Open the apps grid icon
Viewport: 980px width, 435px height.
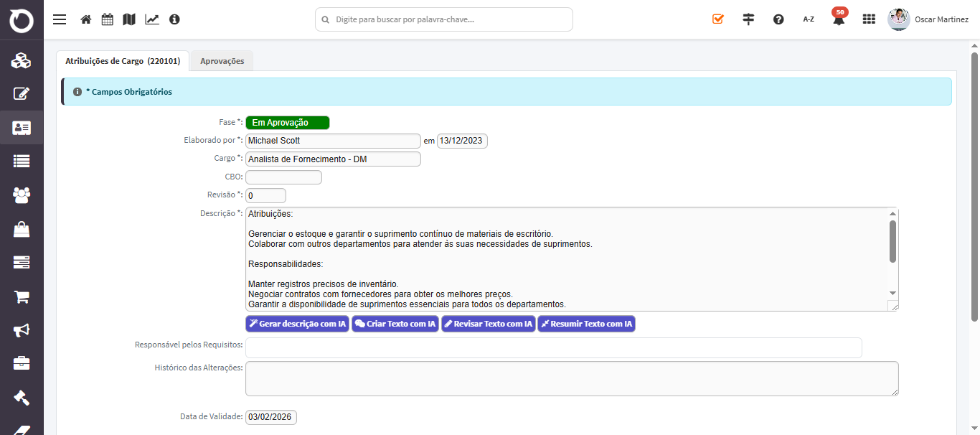coord(869,19)
